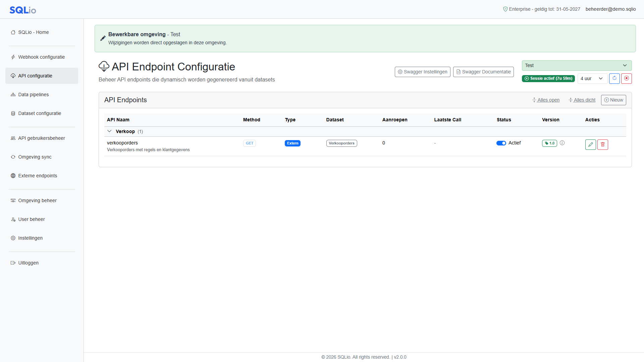Click the Instellingen gear icon

[x=13, y=238]
